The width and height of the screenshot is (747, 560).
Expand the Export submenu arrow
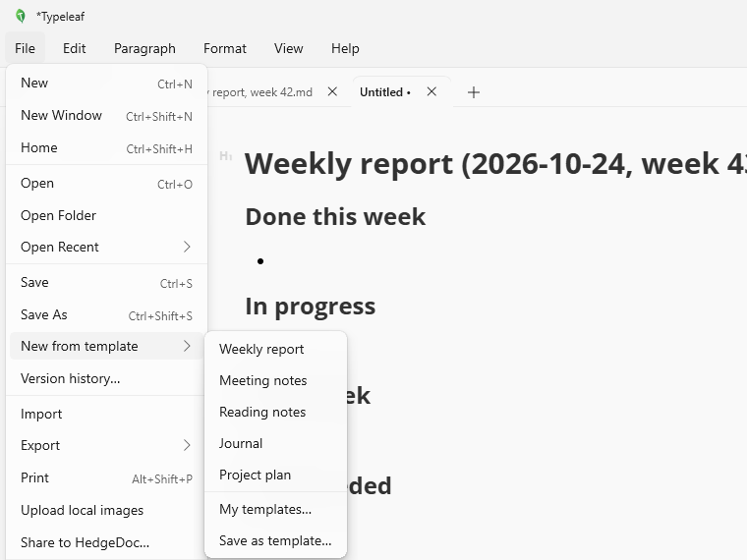[x=187, y=445]
